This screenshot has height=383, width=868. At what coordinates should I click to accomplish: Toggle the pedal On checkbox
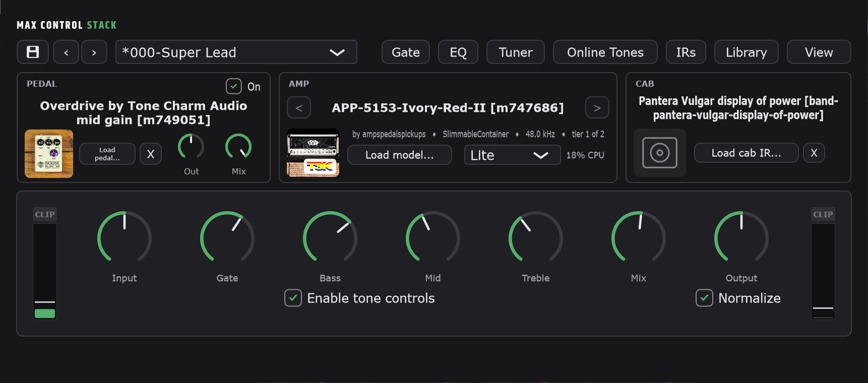click(234, 86)
